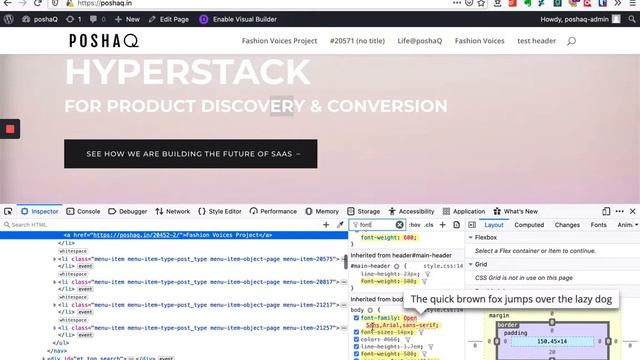Expand li node menu-item-20817

point(55,282)
